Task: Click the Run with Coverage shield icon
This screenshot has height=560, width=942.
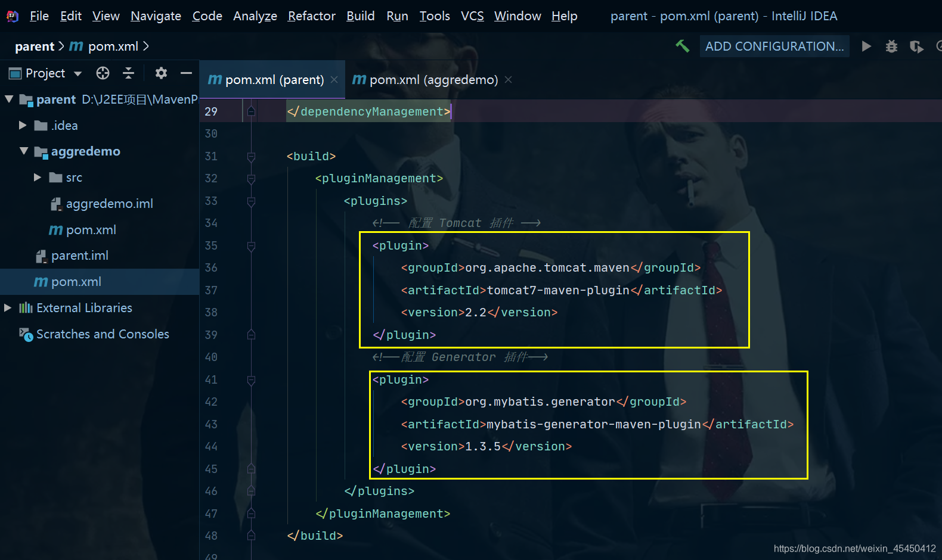Action: click(x=916, y=46)
